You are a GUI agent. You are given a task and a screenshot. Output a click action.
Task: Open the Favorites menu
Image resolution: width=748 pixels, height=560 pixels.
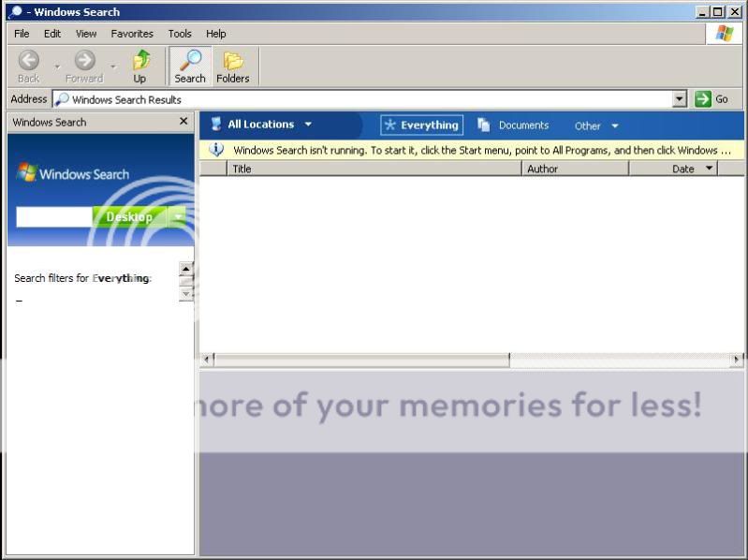point(132,34)
